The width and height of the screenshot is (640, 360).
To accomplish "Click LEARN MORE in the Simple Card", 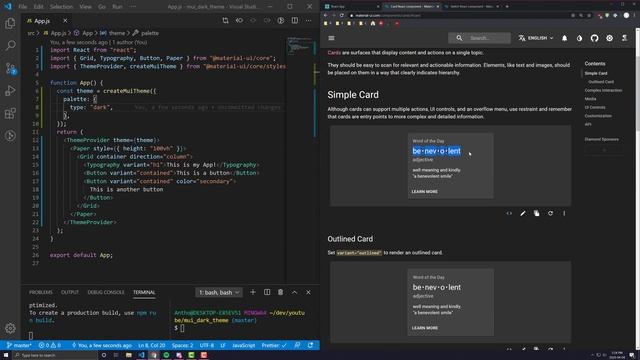I will point(424,191).
